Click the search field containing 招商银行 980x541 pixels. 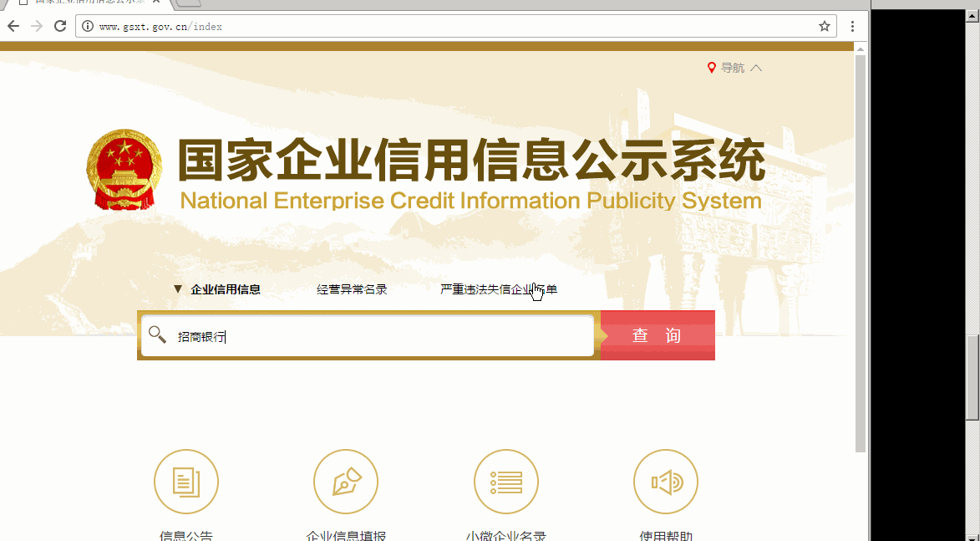point(368,336)
